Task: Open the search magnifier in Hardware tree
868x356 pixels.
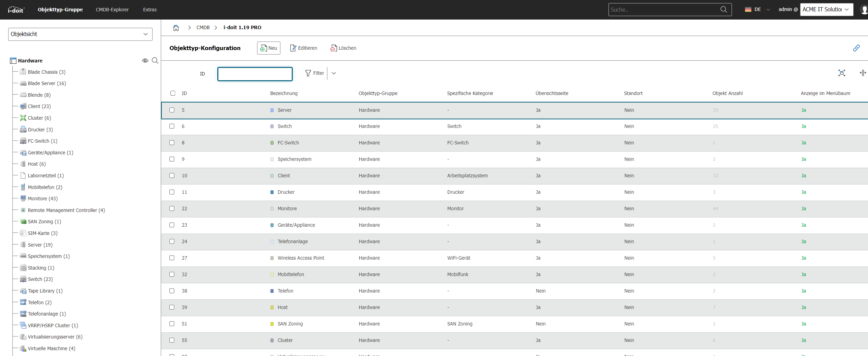Action: coord(155,61)
